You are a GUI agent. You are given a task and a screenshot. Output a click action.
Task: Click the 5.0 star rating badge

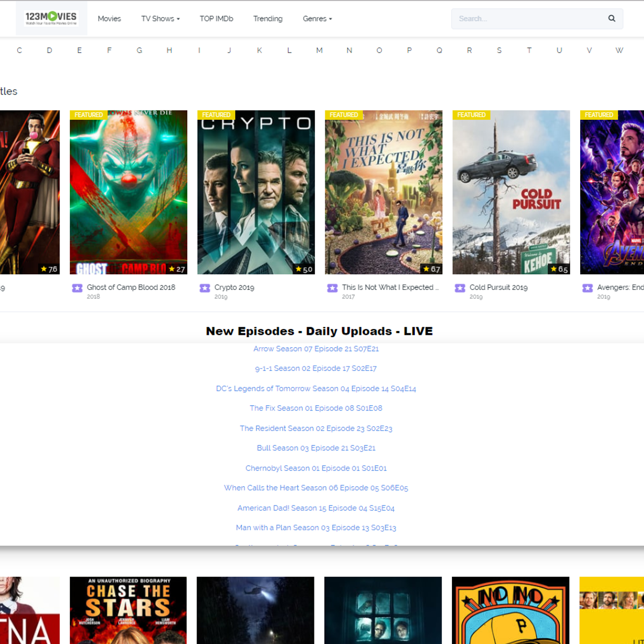[x=304, y=269]
